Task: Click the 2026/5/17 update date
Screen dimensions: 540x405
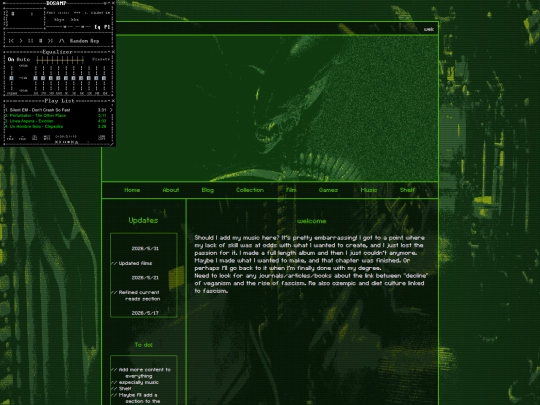Action: (x=145, y=313)
